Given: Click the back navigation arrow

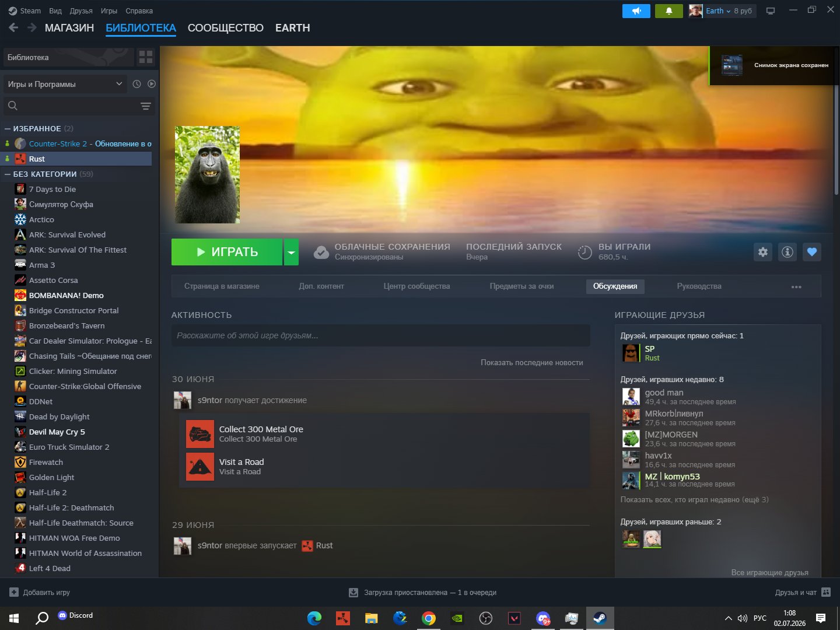Looking at the screenshot, I should click(13, 27).
